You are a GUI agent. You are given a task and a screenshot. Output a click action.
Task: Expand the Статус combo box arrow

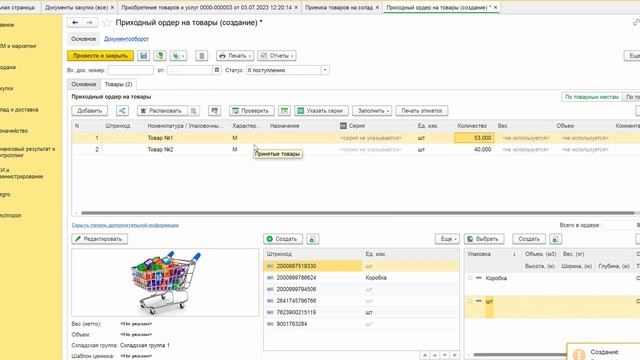click(x=325, y=70)
